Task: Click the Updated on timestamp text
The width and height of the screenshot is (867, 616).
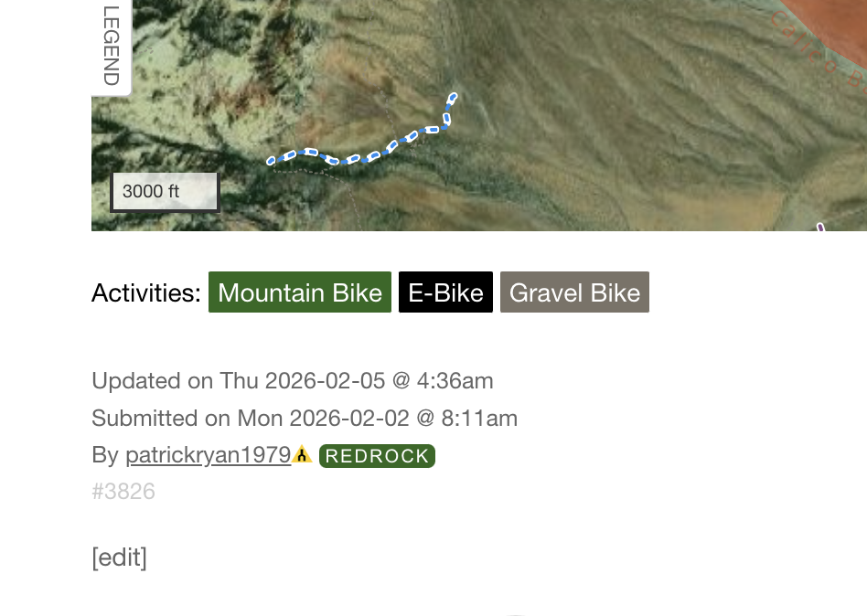Action: coord(292,381)
